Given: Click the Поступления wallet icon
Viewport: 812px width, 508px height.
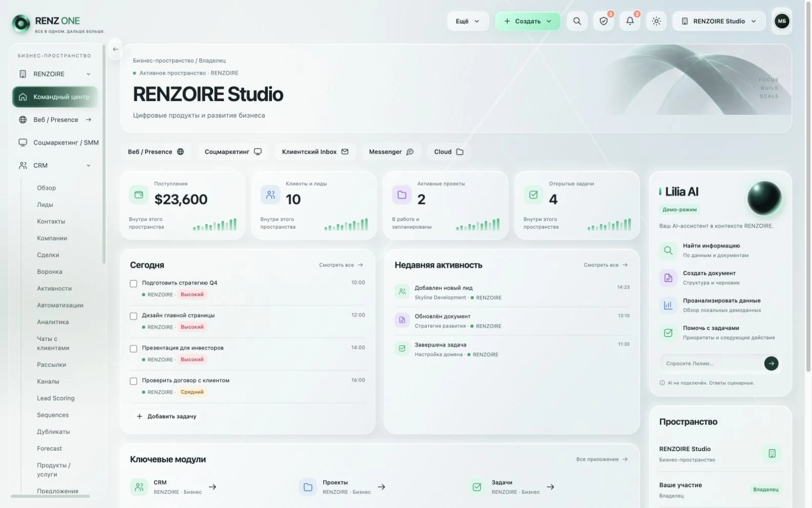Looking at the screenshot, I should 138,195.
